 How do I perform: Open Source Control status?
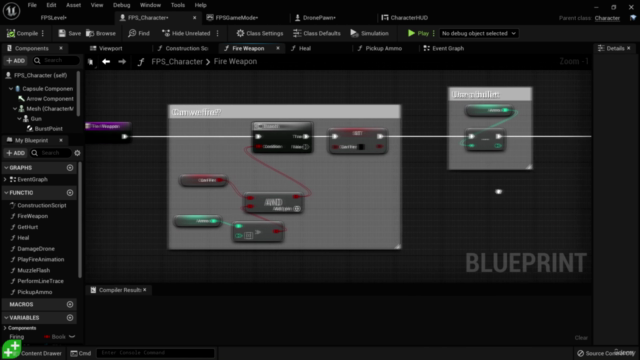tap(606, 353)
